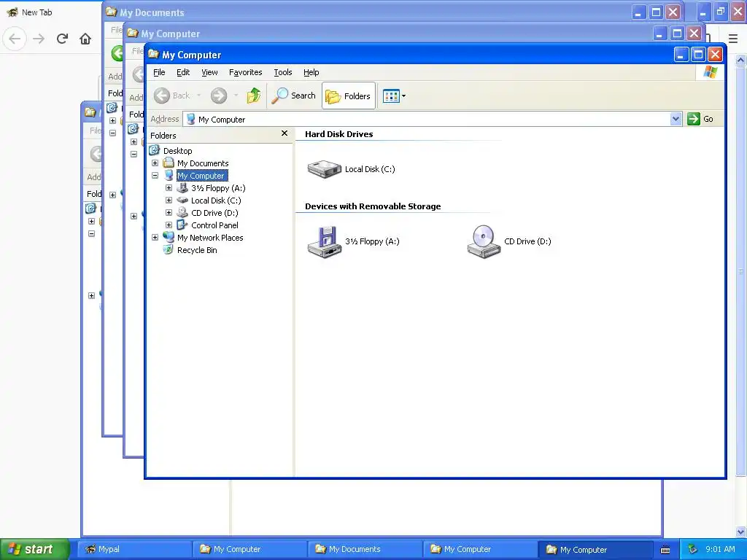Switch to Mypal in the taskbar
747x560 pixels.
pyautogui.click(x=135, y=550)
